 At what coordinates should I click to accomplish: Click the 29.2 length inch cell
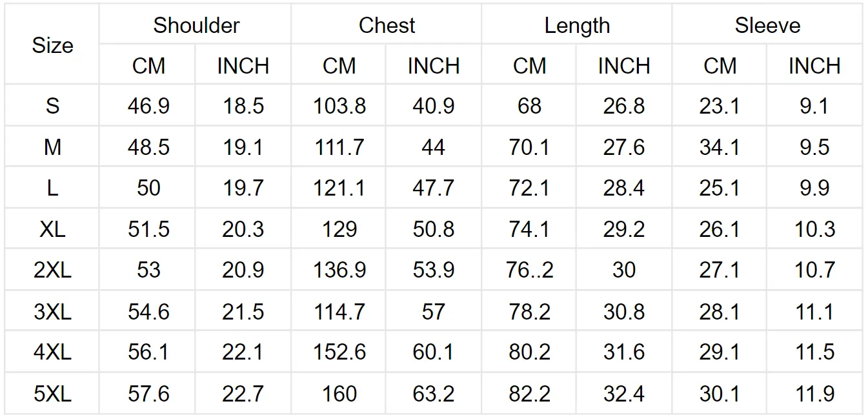pyautogui.click(x=624, y=229)
